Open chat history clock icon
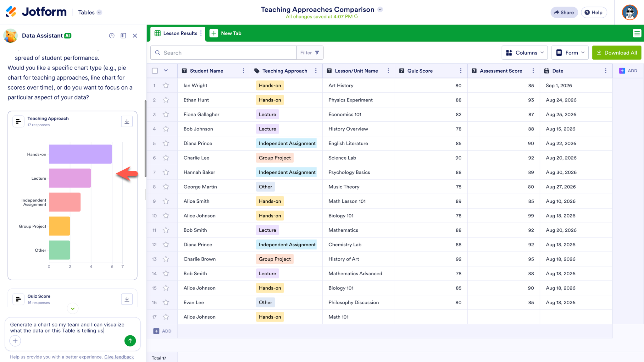644x362 pixels. (x=112, y=36)
